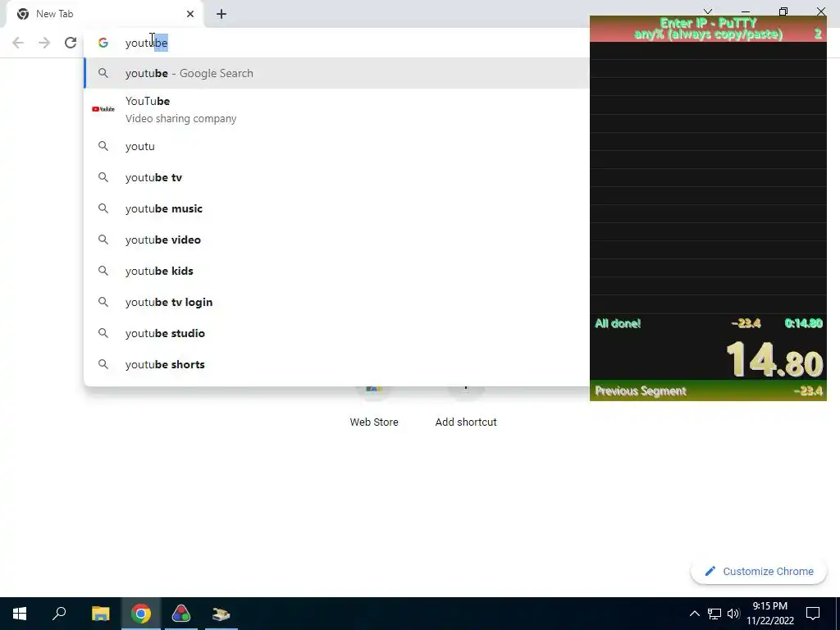The width and height of the screenshot is (840, 630).
Task: Click the browser forward arrow
Action: 44,43
